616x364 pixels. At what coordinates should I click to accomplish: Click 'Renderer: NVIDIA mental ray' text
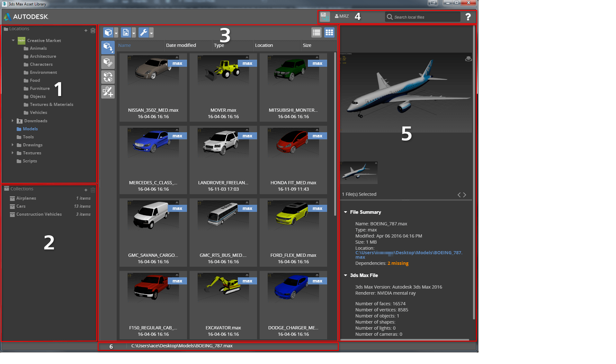pos(386,293)
